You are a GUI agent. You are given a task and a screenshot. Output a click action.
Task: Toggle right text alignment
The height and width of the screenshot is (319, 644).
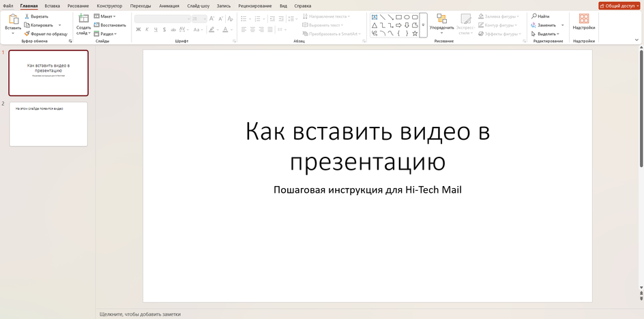(261, 29)
